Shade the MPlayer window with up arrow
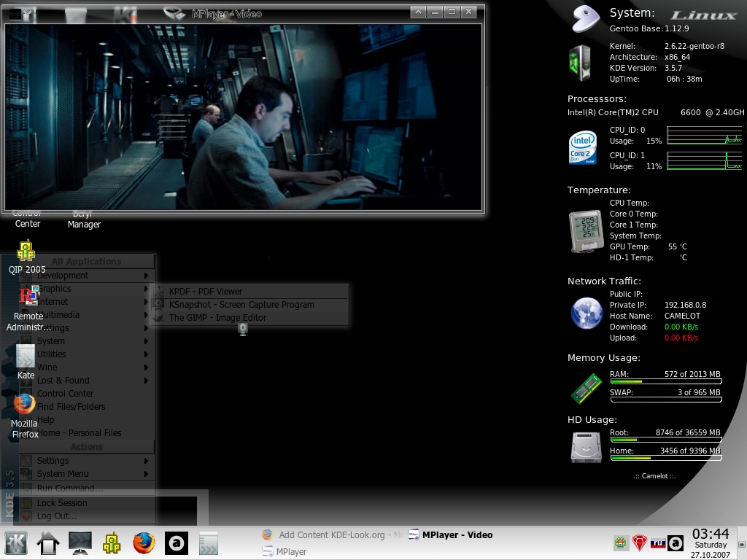Viewport: 747px width, 560px height. coord(418,12)
